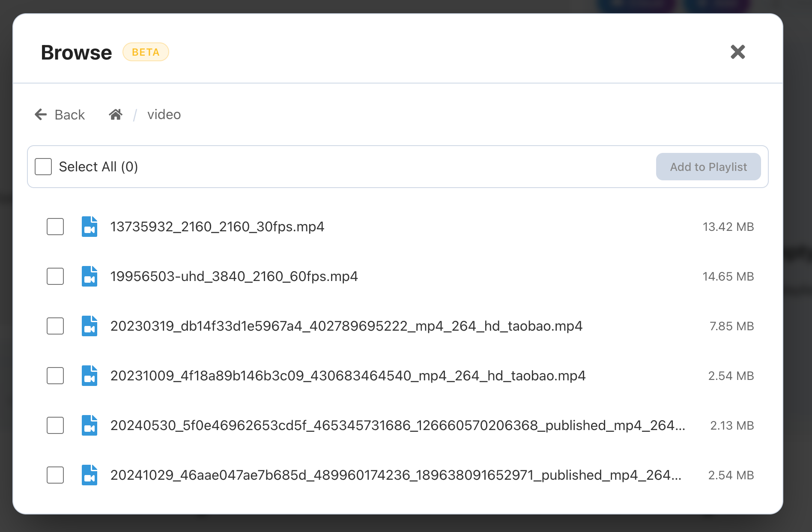Screen dimensions: 812x532
Task: Open the video breadcrumb folder
Action: (x=164, y=114)
